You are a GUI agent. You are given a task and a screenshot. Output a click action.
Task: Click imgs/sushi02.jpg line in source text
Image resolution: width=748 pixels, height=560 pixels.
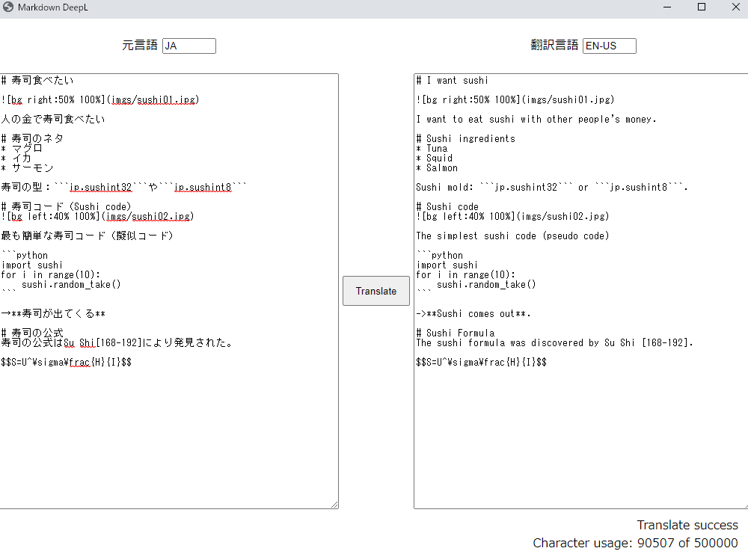pyautogui.click(x=98, y=216)
